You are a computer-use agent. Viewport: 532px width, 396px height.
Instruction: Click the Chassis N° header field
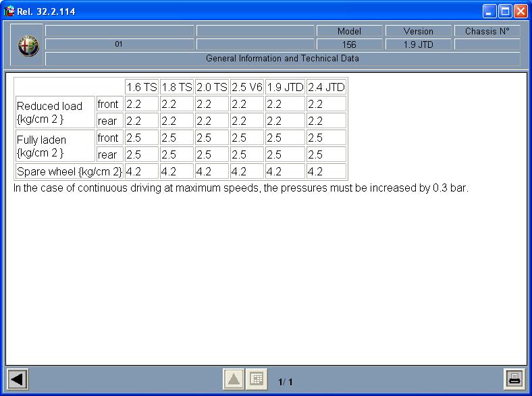click(x=487, y=31)
